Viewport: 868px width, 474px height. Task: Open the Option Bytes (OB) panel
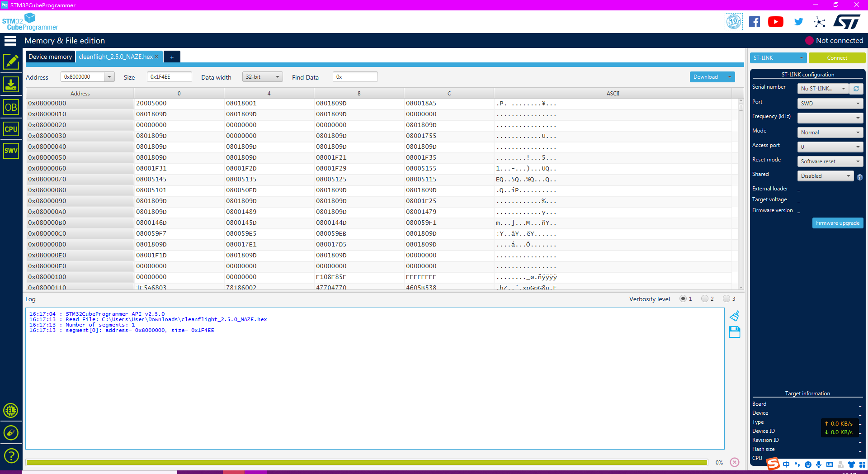[11, 107]
